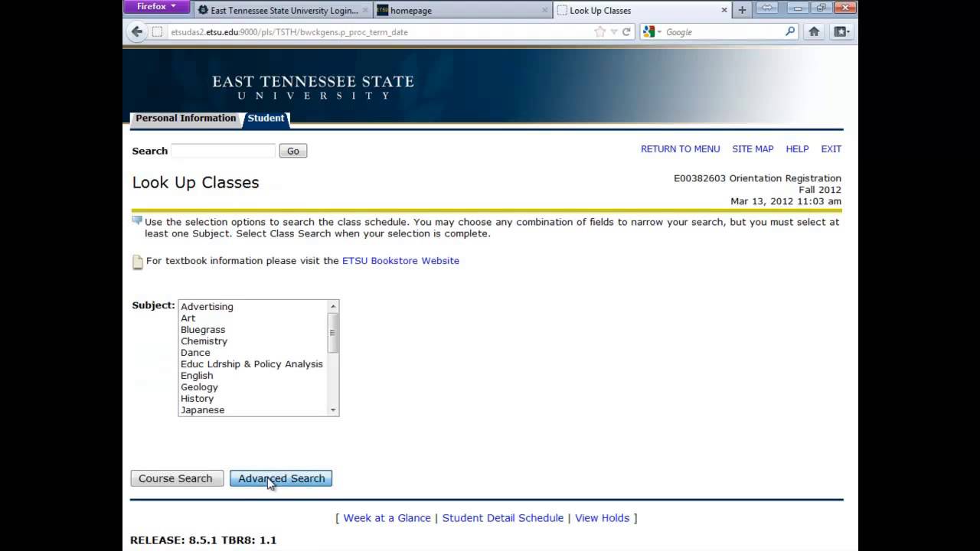The image size is (980, 551).
Task: Open the View Holds link
Action: click(603, 518)
